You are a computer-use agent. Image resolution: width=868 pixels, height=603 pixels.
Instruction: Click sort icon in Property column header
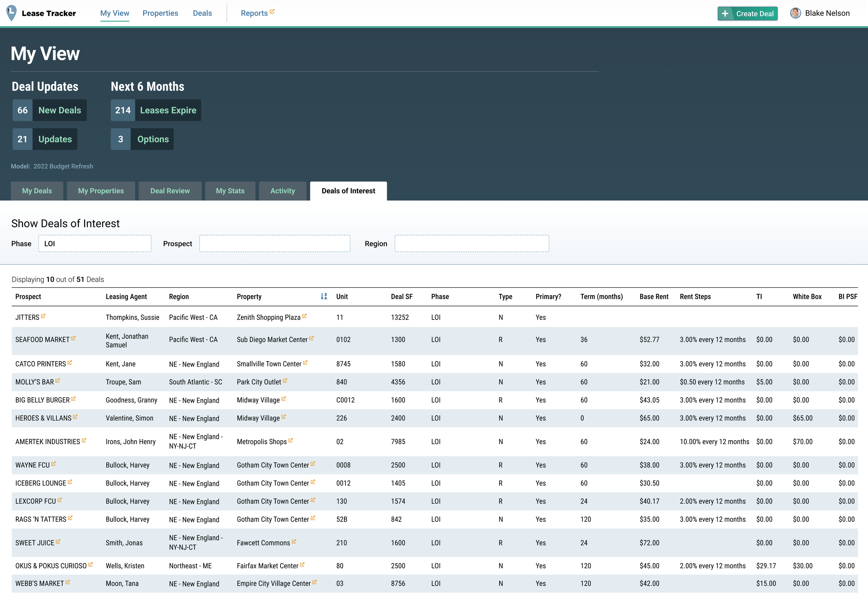(x=324, y=297)
